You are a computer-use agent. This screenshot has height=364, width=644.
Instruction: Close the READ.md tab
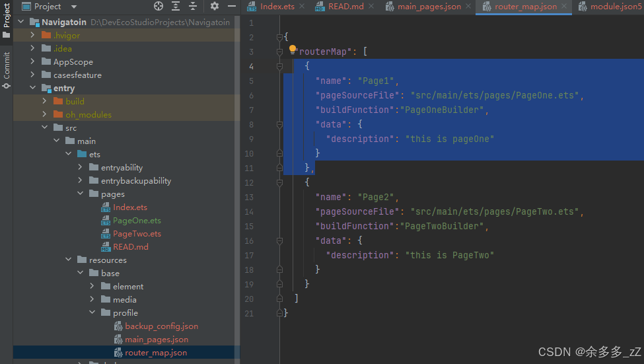(x=371, y=6)
